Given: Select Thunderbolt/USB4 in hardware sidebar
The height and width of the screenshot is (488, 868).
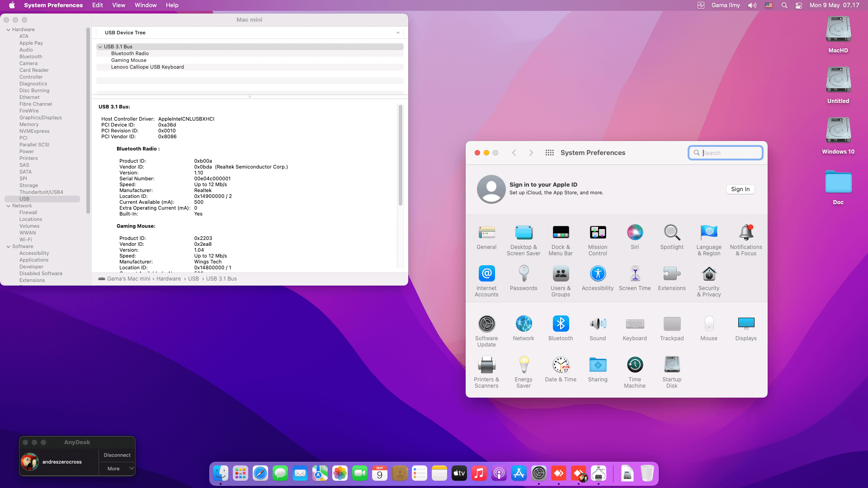Looking at the screenshot, I should click(41, 192).
